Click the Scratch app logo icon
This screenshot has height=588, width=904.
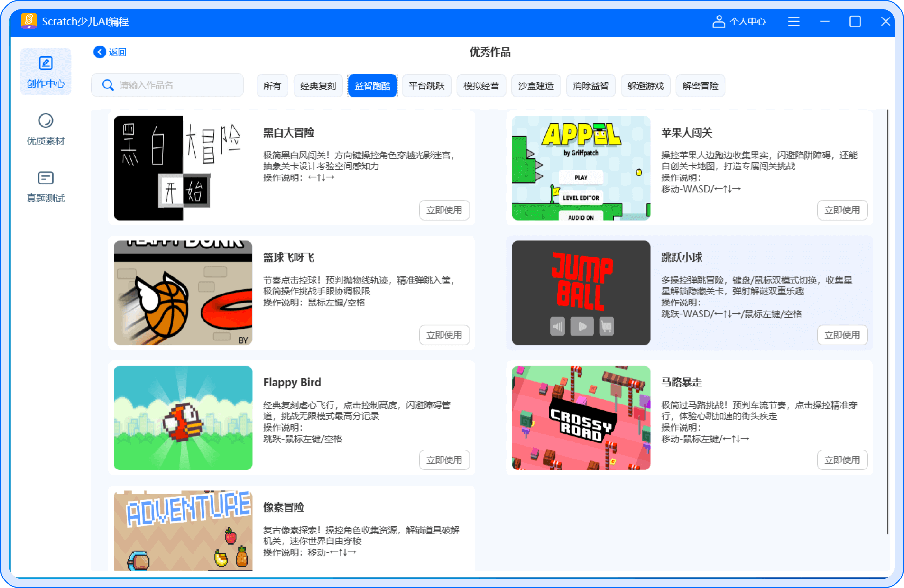[28, 21]
